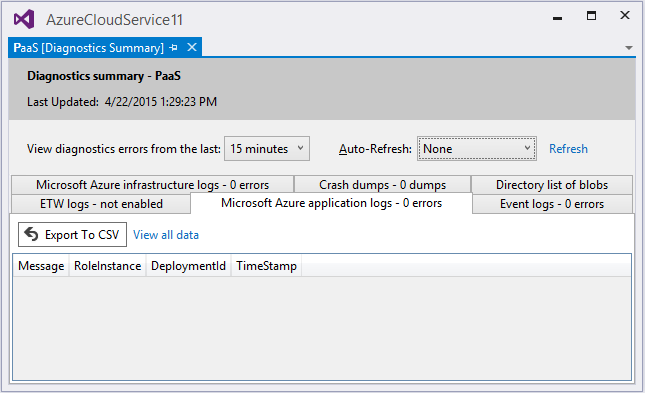Open the document tab overflow dropdown arrow
Image resolution: width=645 pixels, height=393 pixels.
point(629,48)
